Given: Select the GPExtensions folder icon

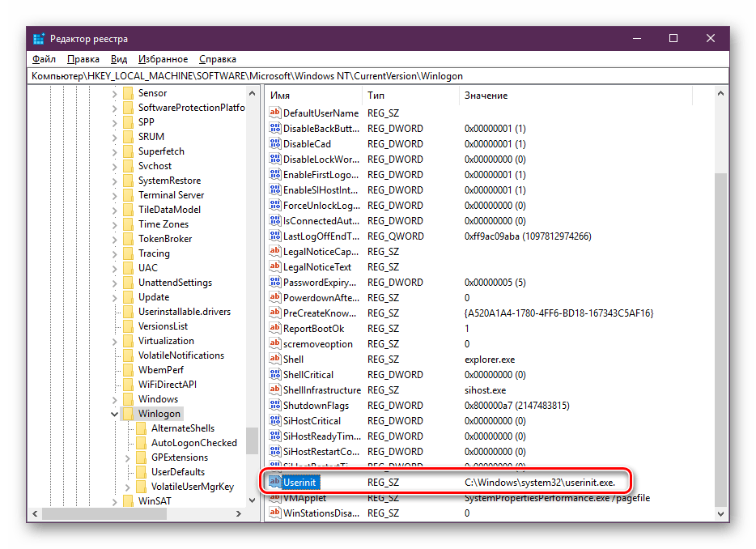Looking at the screenshot, I should pyautogui.click(x=141, y=457).
